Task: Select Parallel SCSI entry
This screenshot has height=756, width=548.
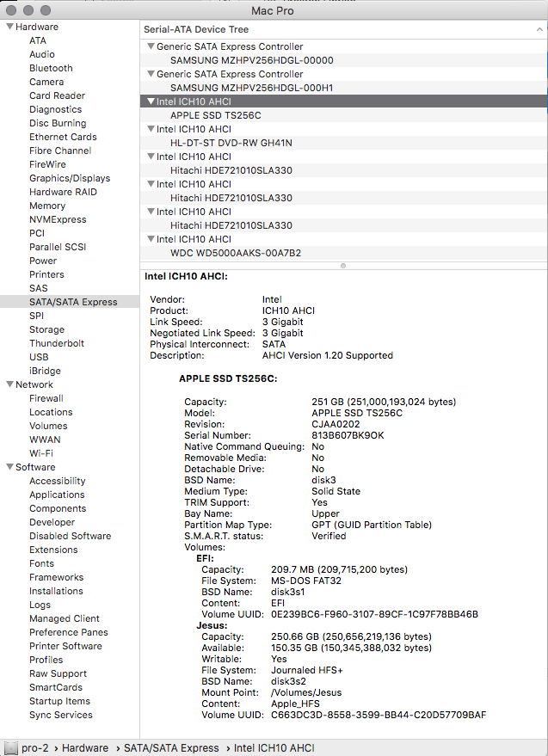Action: point(58,246)
